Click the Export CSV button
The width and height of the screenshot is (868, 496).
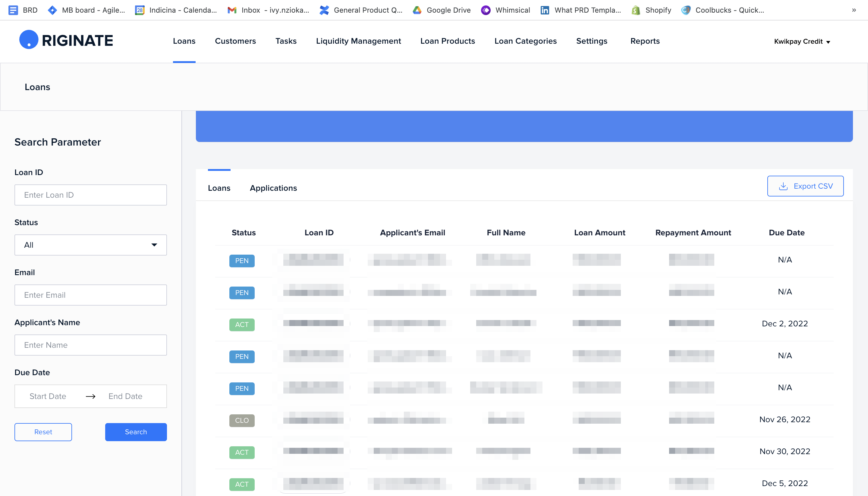[x=805, y=186]
